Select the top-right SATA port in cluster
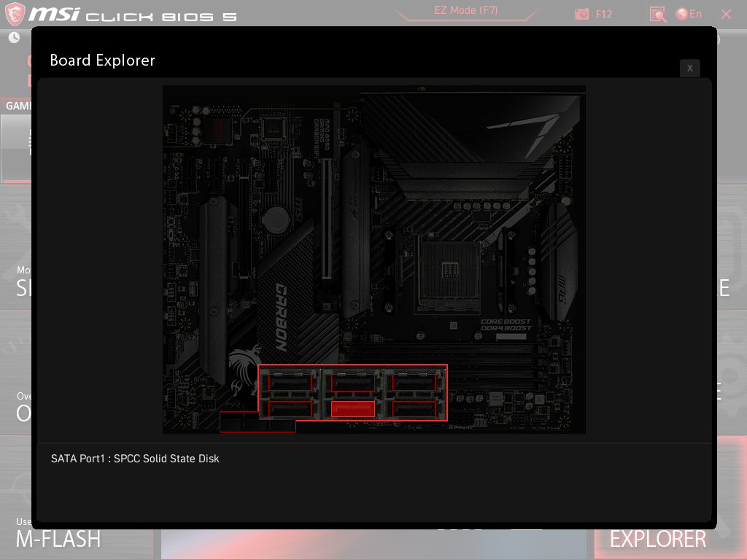This screenshot has width=747, height=560. (x=414, y=382)
